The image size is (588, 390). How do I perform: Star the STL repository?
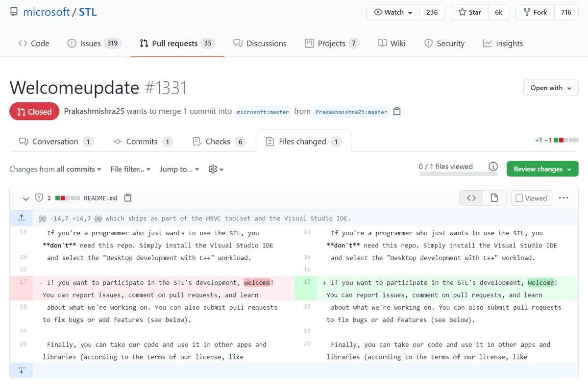click(x=469, y=12)
